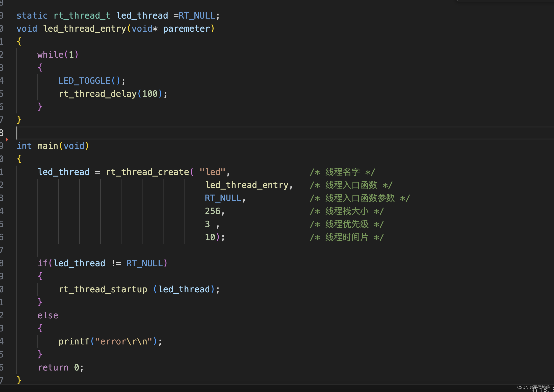This screenshot has width=554, height=392.
Task: Click the 'paremeter' argument name
Action: click(187, 29)
